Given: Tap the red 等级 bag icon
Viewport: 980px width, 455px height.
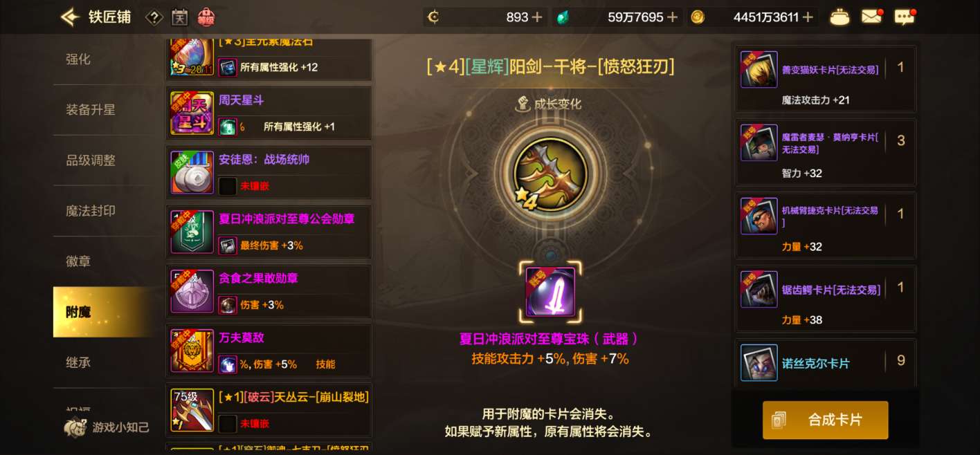Looking at the screenshot, I should pyautogui.click(x=206, y=17).
